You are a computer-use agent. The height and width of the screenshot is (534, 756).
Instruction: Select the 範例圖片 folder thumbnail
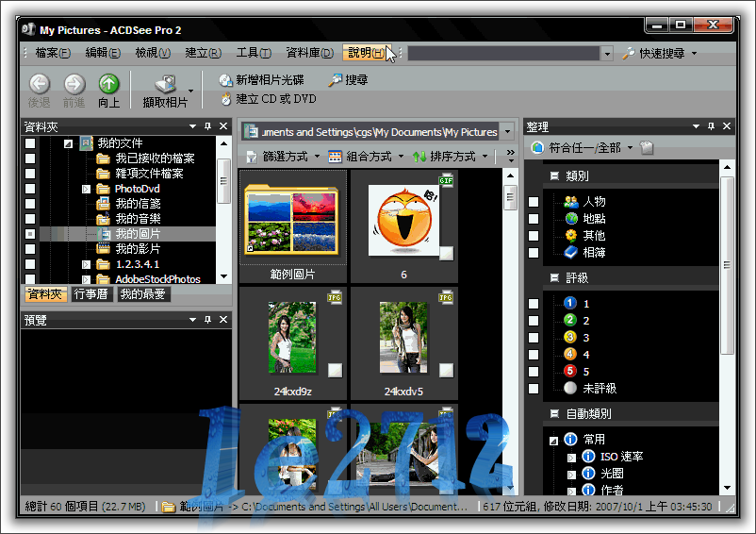pos(292,224)
